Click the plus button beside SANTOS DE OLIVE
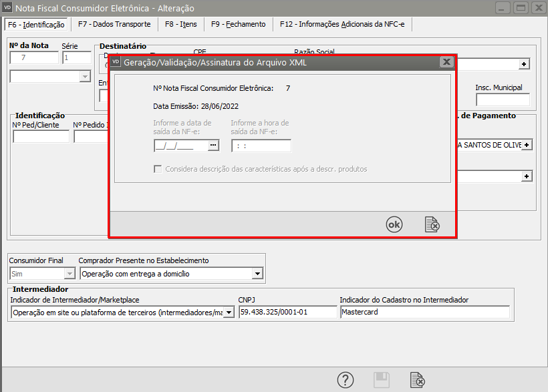Image resolution: width=548 pixels, height=392 pixels. 527,145
